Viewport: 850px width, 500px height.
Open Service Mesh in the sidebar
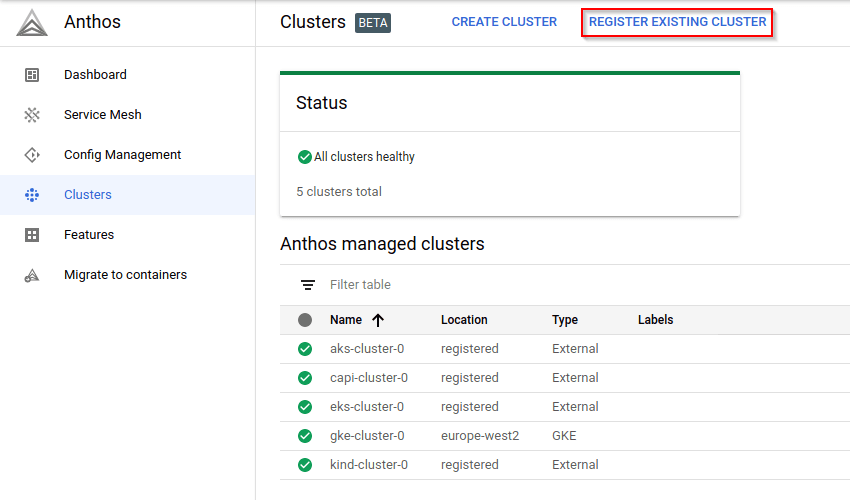(127, 115)
